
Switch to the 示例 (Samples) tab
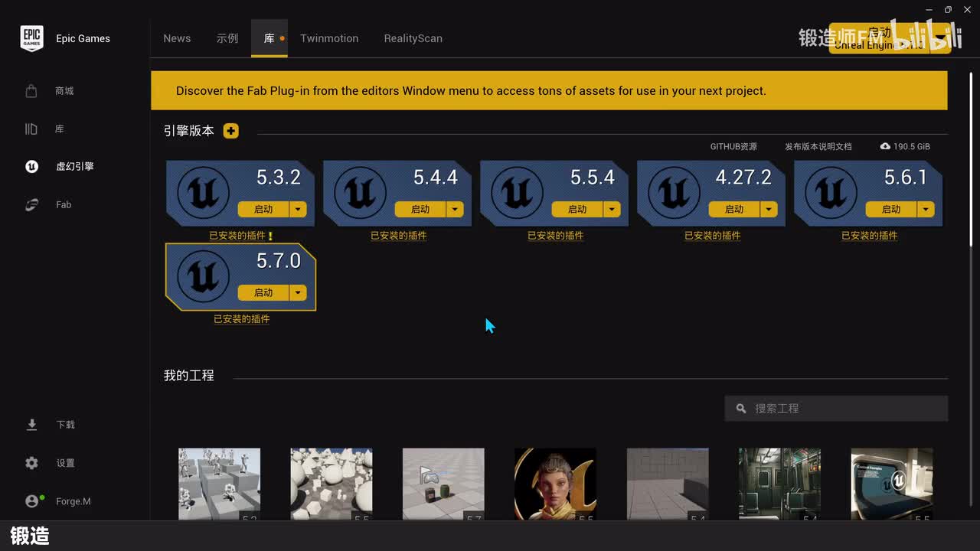click(x=227, y=38)
